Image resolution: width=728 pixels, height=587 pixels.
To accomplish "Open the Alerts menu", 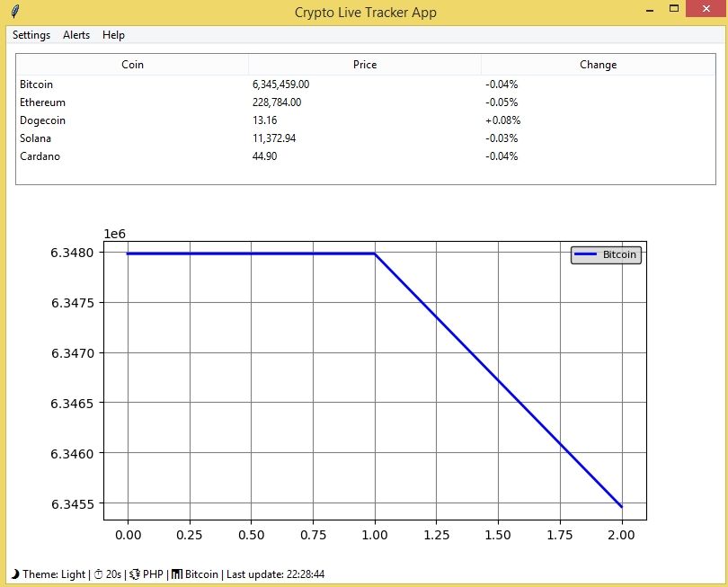I will tap(76, 35).
